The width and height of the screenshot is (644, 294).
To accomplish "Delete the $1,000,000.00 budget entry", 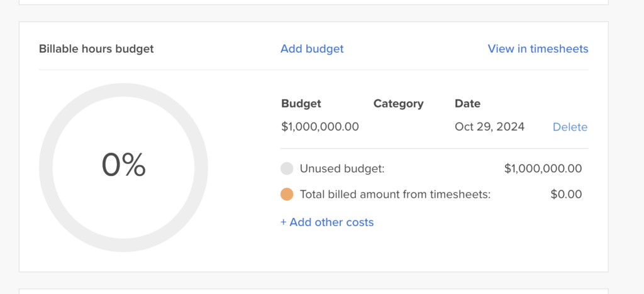I will (570, 127).
